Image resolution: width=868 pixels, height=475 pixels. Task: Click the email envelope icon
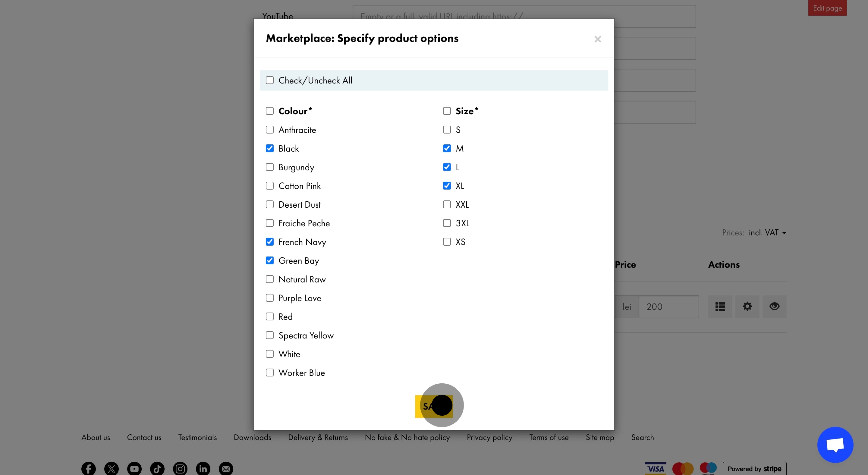pyautogui.click(x=226, y=468)
